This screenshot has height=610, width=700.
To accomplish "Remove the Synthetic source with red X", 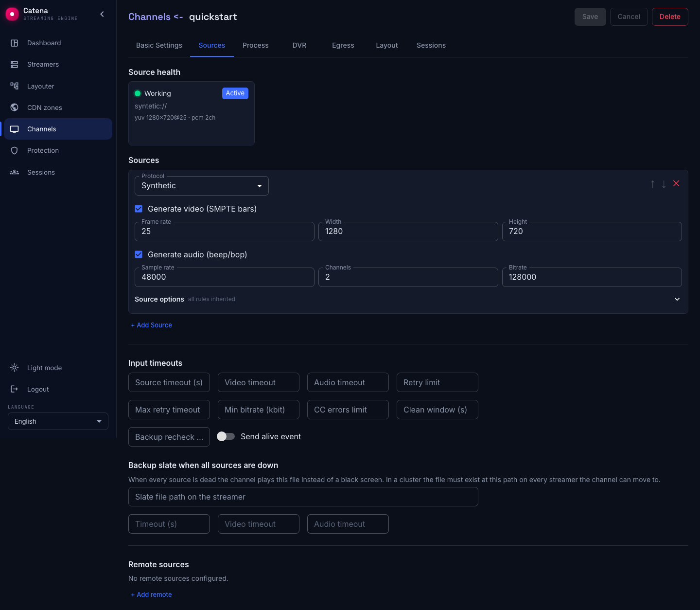I will click(x=676, y=183).
